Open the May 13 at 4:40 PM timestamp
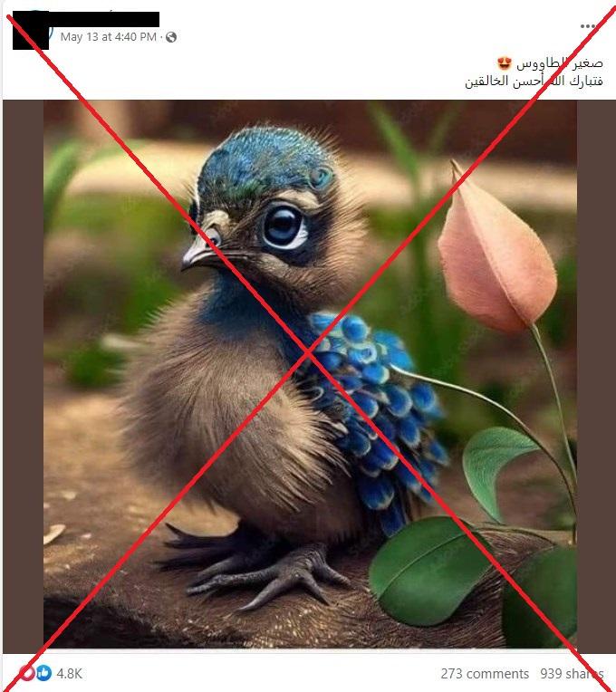This screenshot has height=692, width=616. point(109,37)
